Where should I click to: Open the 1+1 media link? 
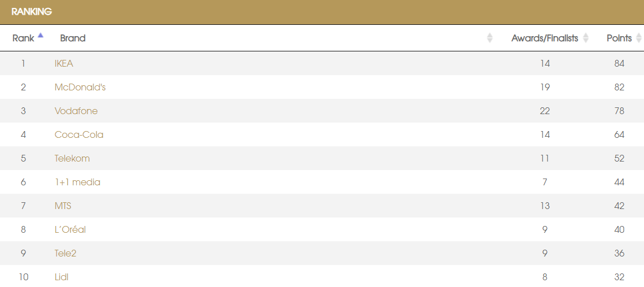click(77, 182)
